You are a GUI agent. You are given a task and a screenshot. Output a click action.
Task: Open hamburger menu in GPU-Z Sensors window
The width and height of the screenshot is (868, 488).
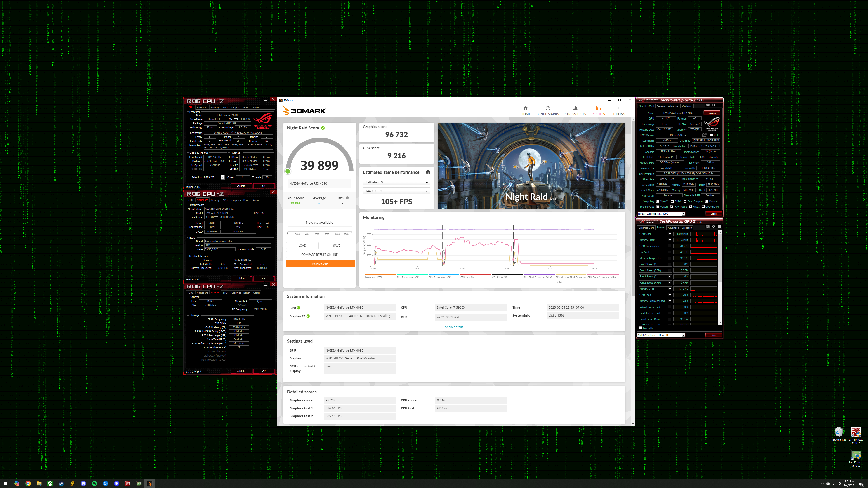point(719,226)
